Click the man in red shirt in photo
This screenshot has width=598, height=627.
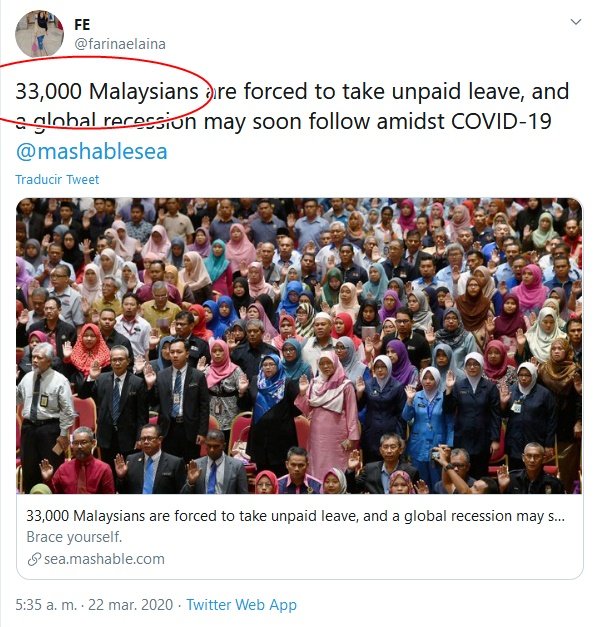82,462
